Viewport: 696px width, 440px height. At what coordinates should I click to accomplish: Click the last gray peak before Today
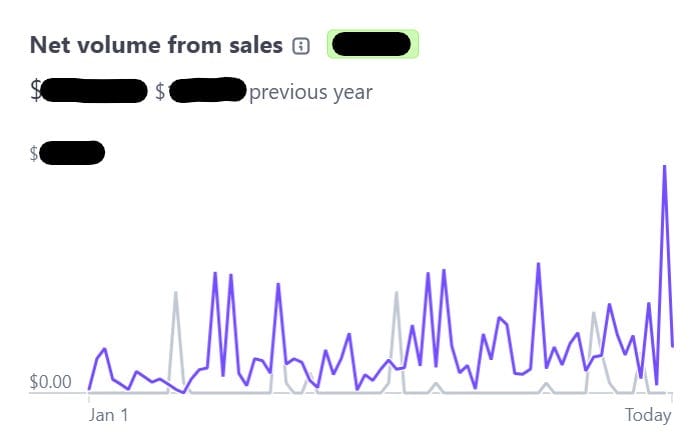click(x=594, y=313)
